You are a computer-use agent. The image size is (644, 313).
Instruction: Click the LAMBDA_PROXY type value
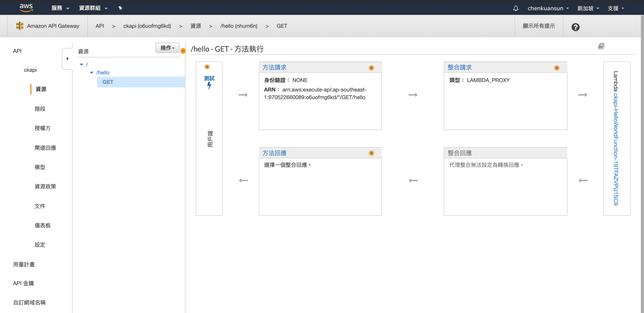point(488,80)
